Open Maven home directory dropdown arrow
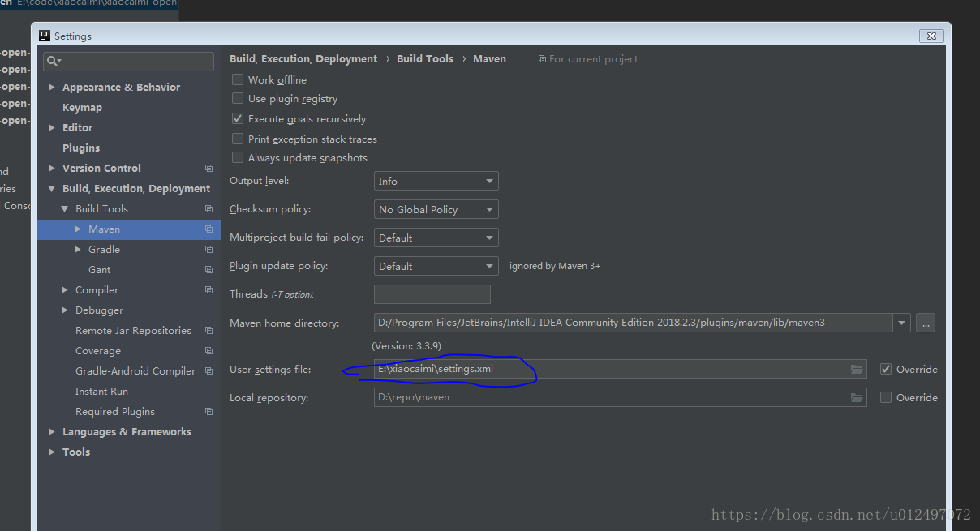 point(902,323)
